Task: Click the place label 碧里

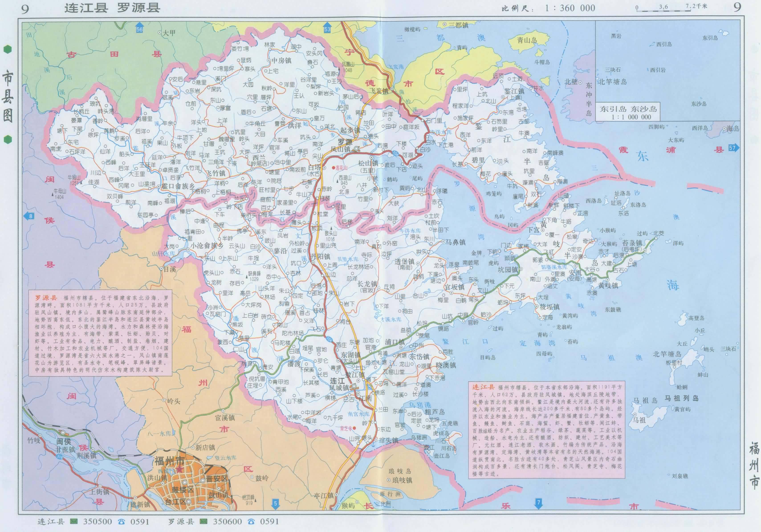Action: 478,160
